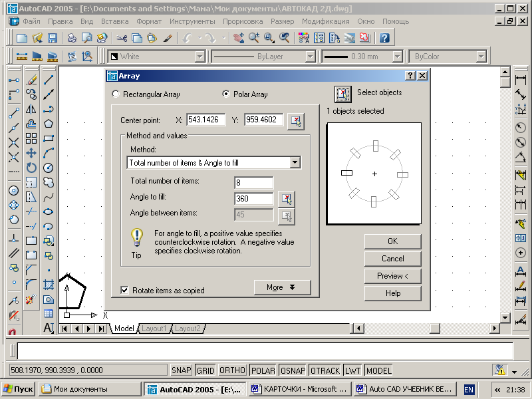Select the Polygon tool

49,124
